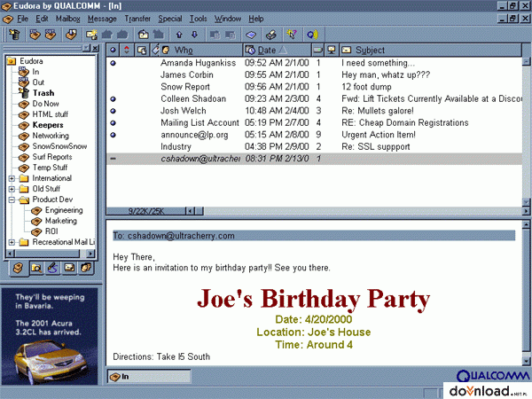Screen dimensions: 532x399
Task: Sort messages by the Who column
Action: [x=202, y=51]
